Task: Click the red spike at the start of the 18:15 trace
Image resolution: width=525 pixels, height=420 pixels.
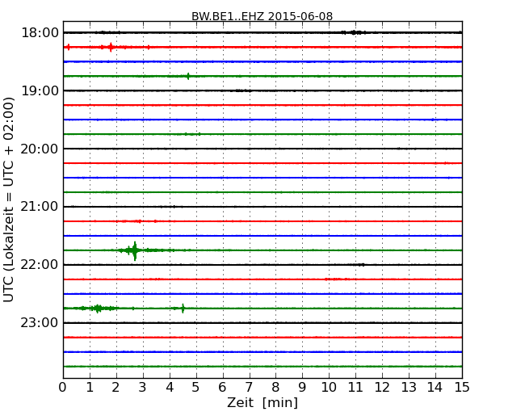Action: 69,47
